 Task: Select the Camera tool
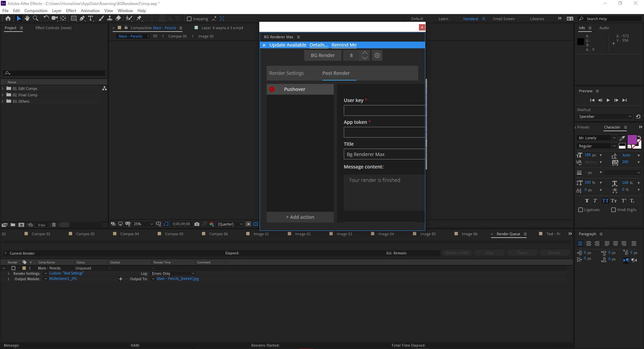(54, 18)
